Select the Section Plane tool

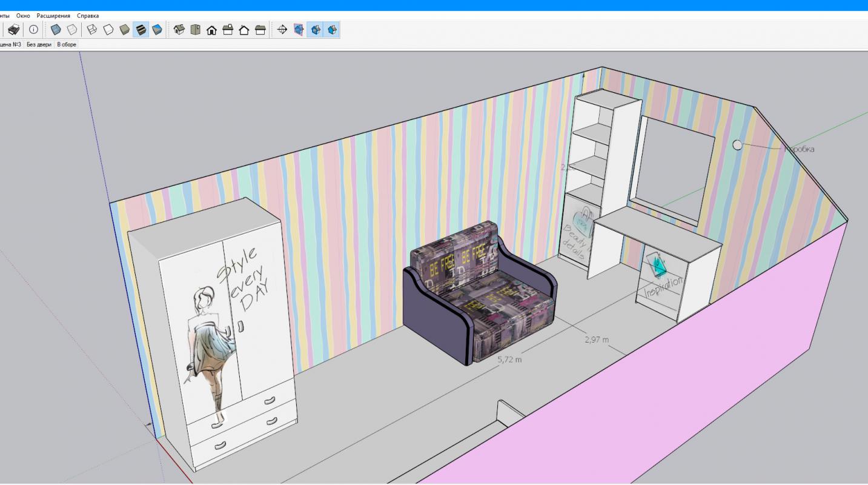click(282, 30)
